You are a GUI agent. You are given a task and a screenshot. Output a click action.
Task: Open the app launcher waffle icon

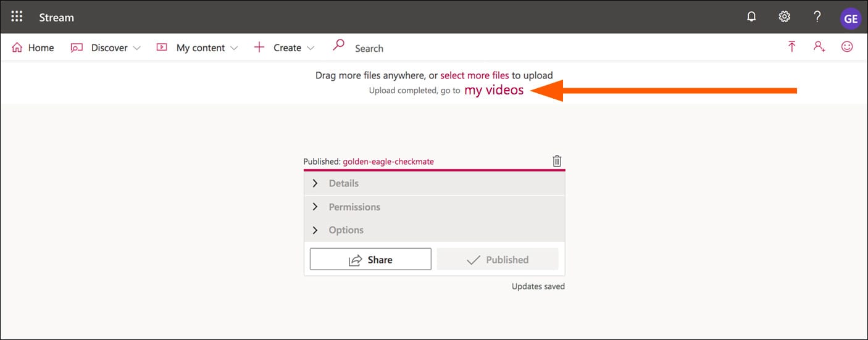17,17
